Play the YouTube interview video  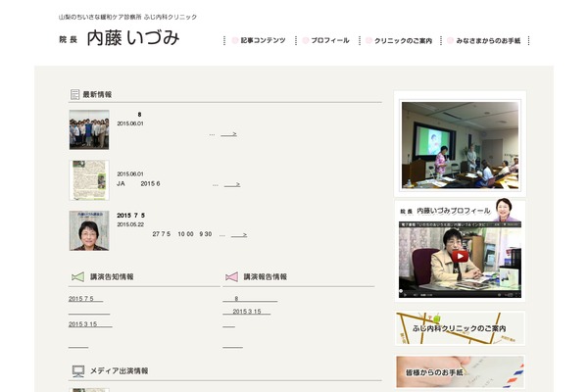[460, 256]
